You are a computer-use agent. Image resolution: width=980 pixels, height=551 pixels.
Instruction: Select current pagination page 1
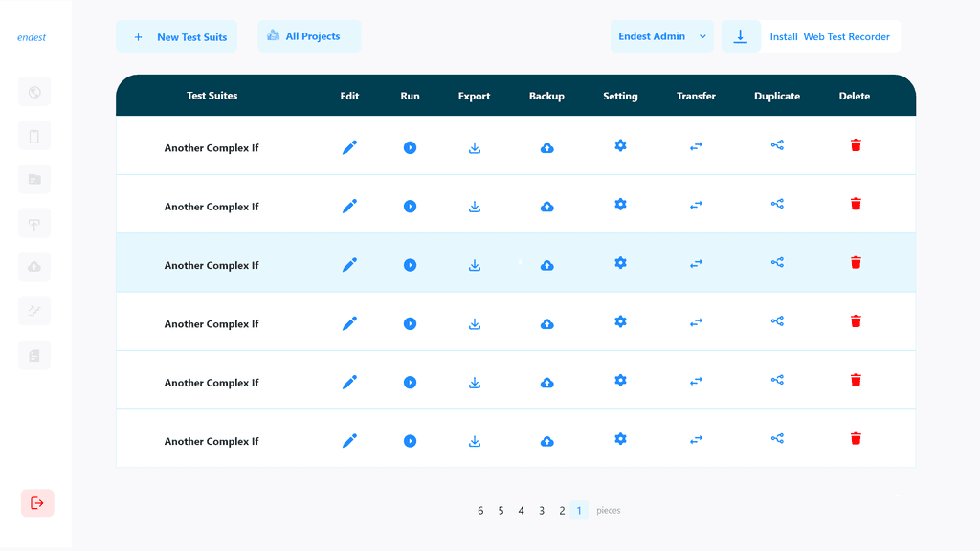tap(579, 511)
